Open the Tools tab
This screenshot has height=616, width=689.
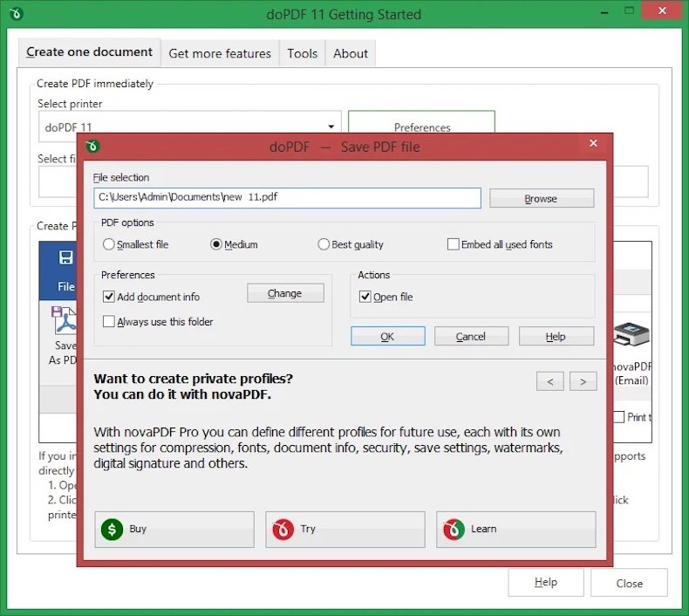pos(302,53)
